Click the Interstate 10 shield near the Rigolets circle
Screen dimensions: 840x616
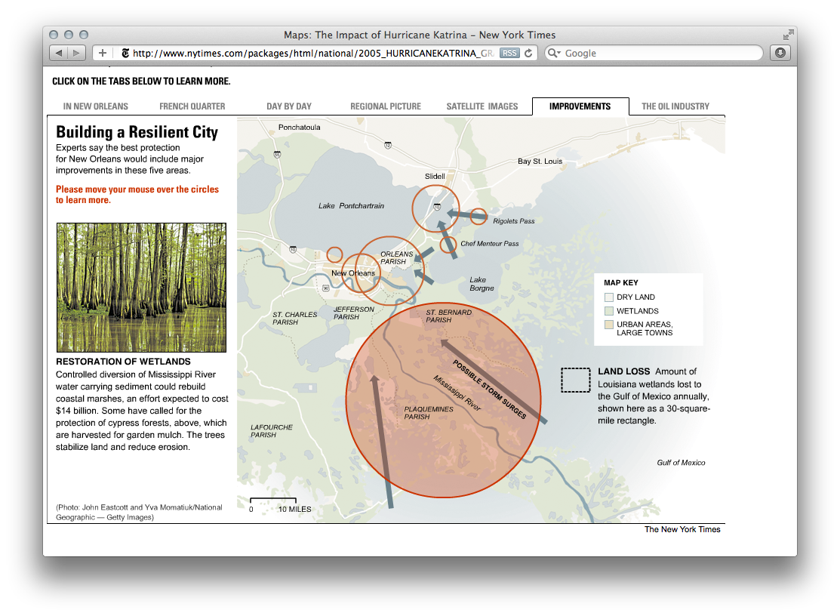[x=436, y=206]
